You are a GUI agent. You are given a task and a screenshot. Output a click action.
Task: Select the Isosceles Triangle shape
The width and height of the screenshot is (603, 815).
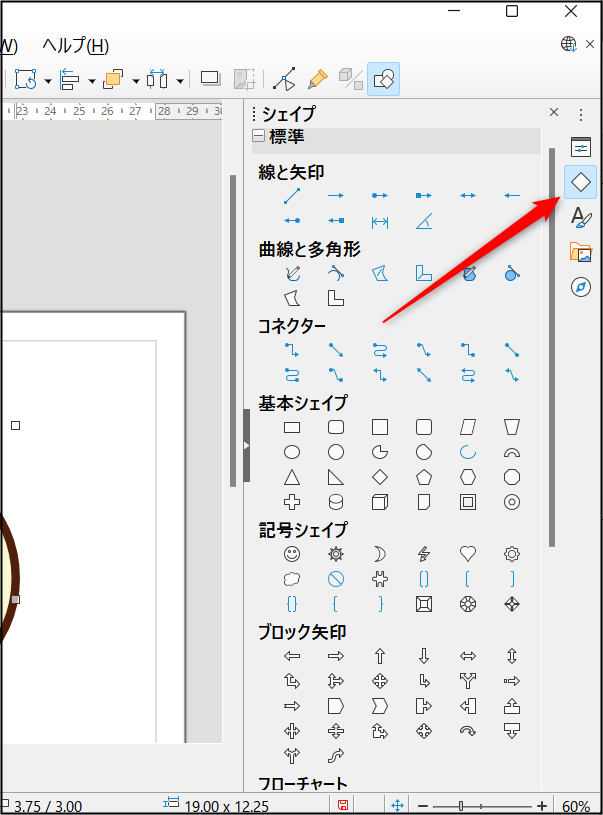[292, 477]
